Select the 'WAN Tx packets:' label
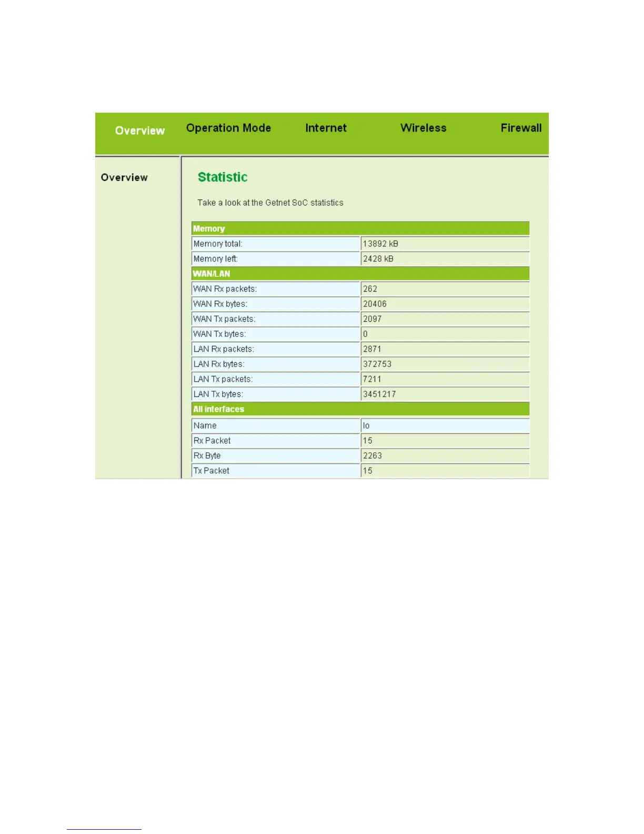This screenshot has width=644, height=834. 224,319
